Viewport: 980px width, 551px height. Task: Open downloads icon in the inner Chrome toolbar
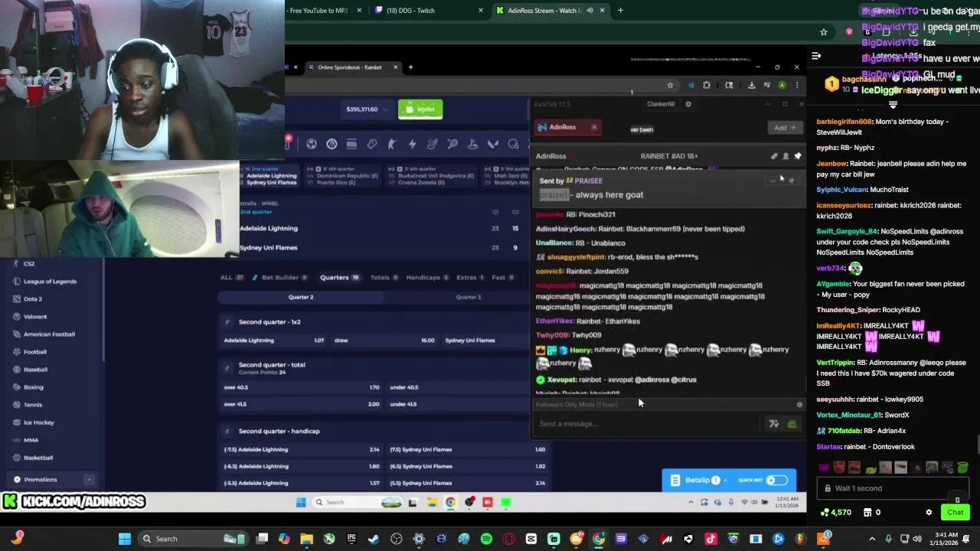[x=751, y=85]
